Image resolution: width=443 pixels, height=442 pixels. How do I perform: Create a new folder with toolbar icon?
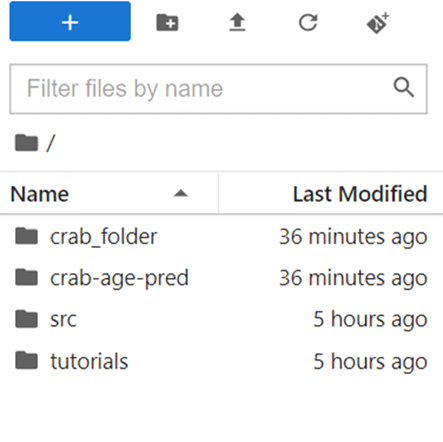167,23
